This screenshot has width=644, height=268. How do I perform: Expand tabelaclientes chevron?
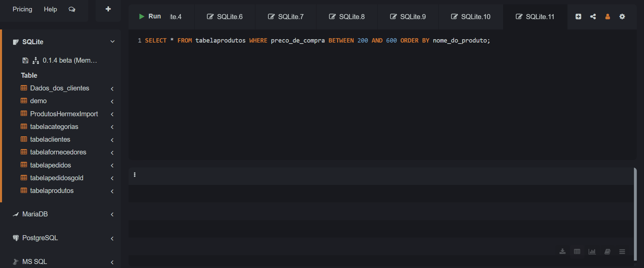(x=112, y=140)
